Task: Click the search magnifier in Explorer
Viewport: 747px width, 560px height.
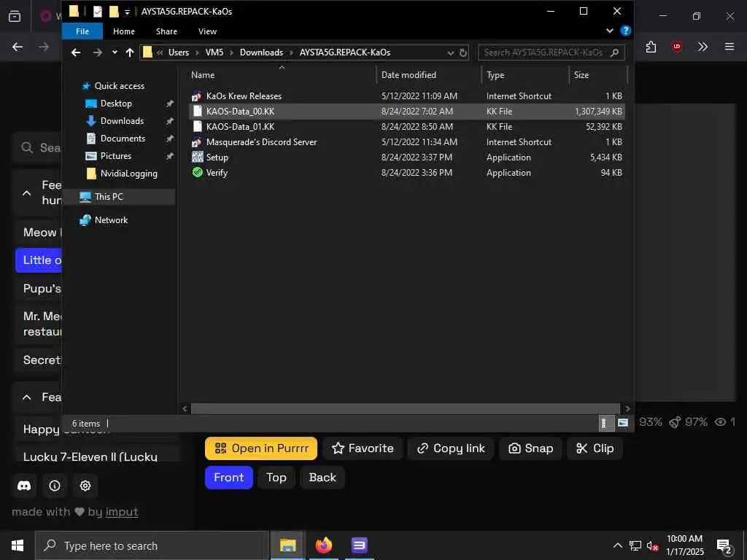Action: point(614,52)
